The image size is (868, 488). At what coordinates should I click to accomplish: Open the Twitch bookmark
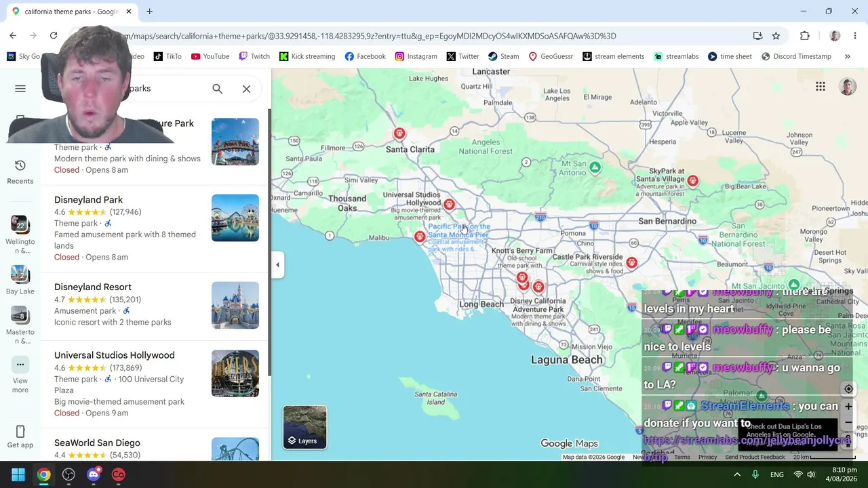point(254,56)
